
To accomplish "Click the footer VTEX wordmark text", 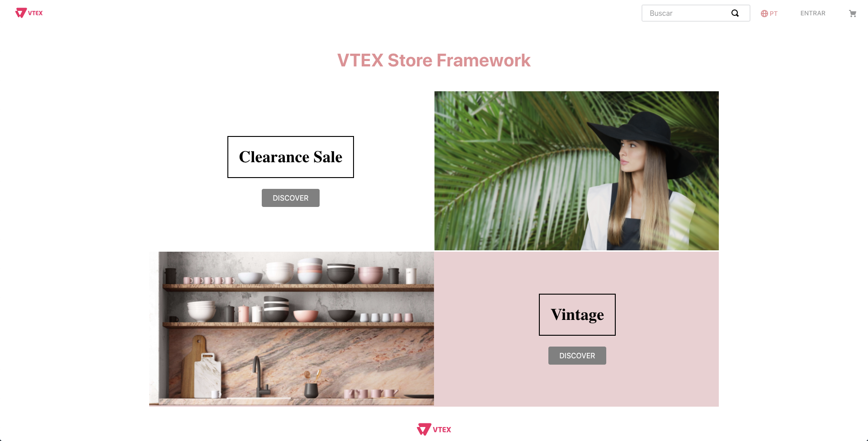I will (442, 430).
